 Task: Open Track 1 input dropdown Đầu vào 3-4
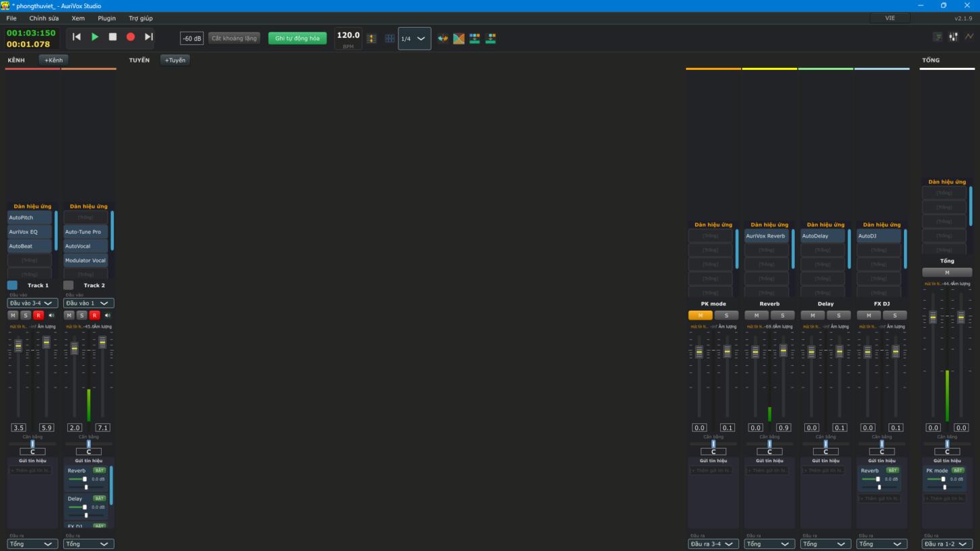[x=32, y=303]
